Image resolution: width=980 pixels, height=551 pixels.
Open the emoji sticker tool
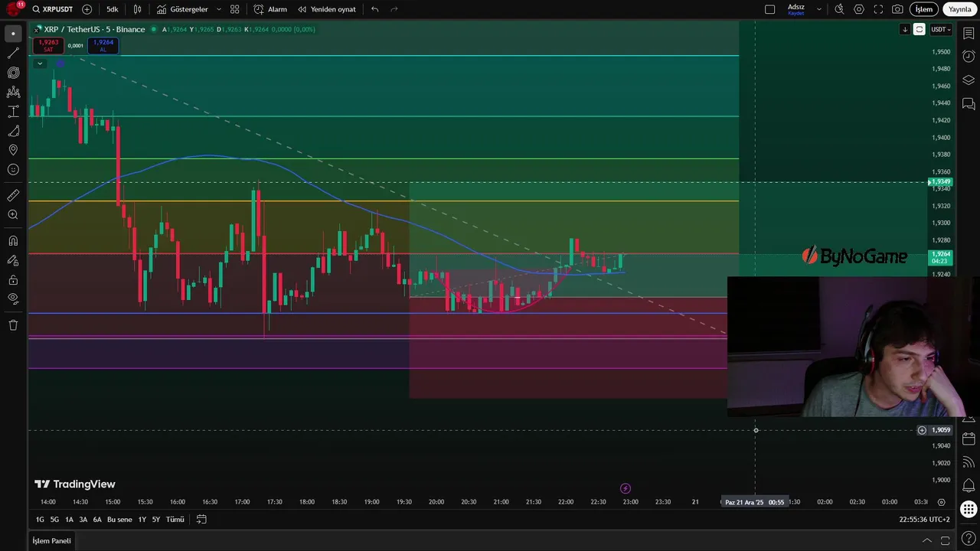coord(13,170)
